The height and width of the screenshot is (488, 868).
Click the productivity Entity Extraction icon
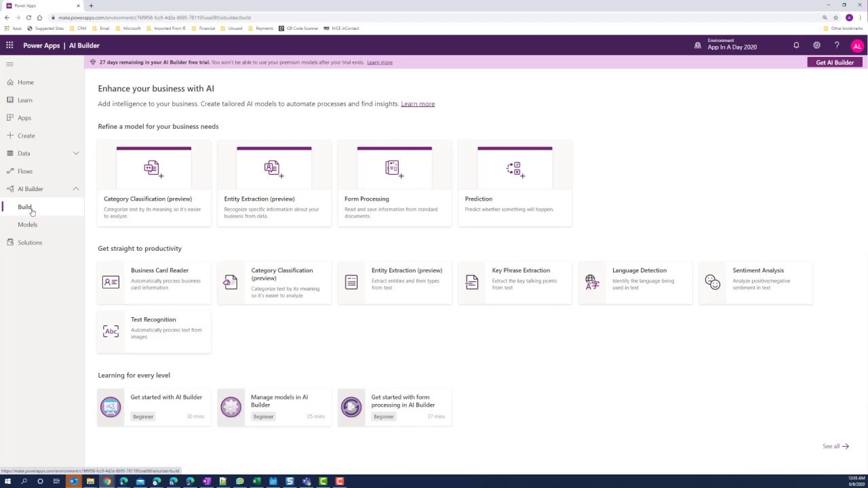pyautogui.click(x=351, y=282)
